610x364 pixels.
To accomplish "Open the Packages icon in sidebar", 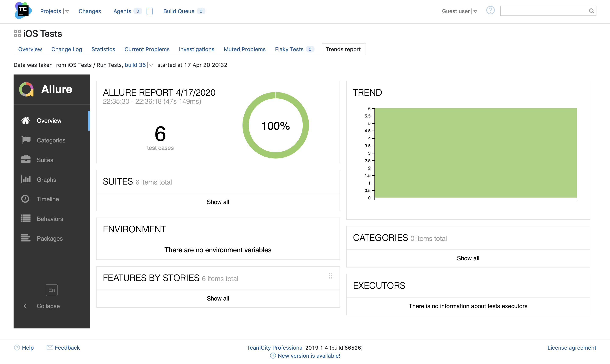I will 26,238.
